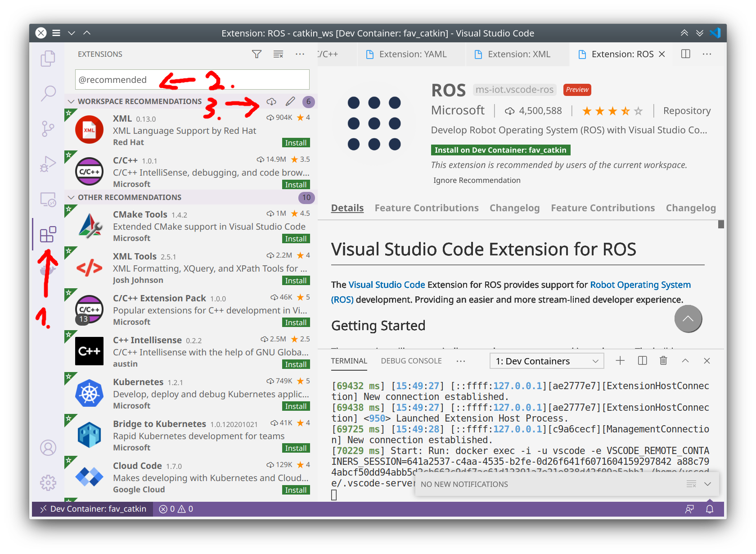Install the C/C++ Extension Pack
Screen dimensions: 756x554
tap(296, 322)
